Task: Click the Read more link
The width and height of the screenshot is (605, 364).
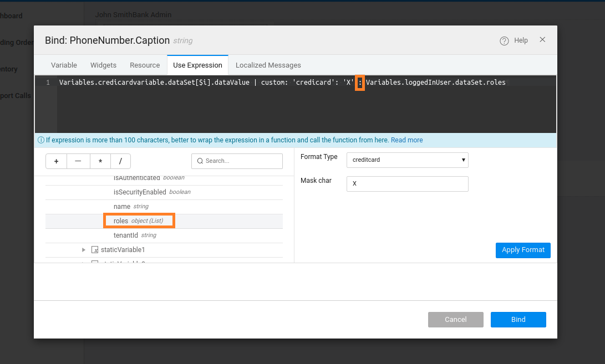Action: coord(406,140)
